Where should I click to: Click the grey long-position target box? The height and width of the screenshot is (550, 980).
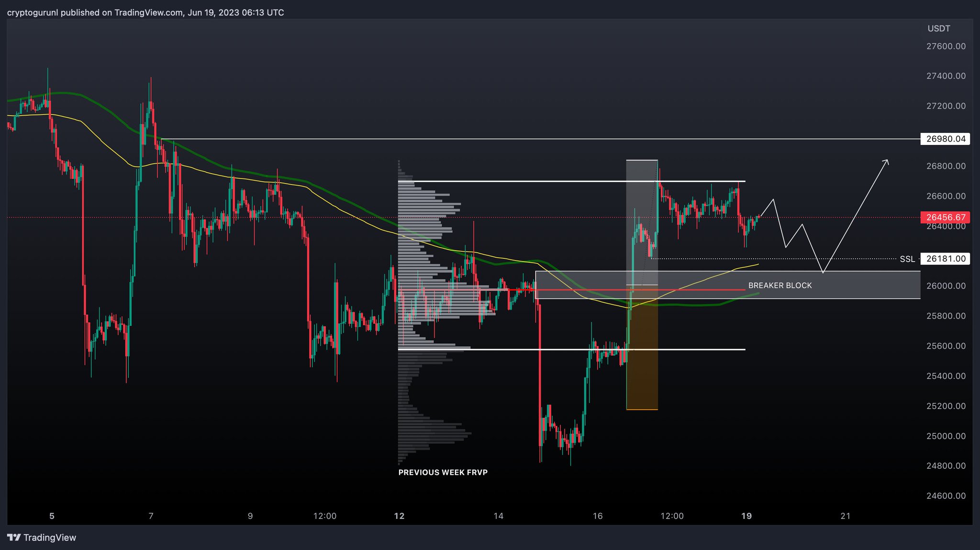[642, 222]
